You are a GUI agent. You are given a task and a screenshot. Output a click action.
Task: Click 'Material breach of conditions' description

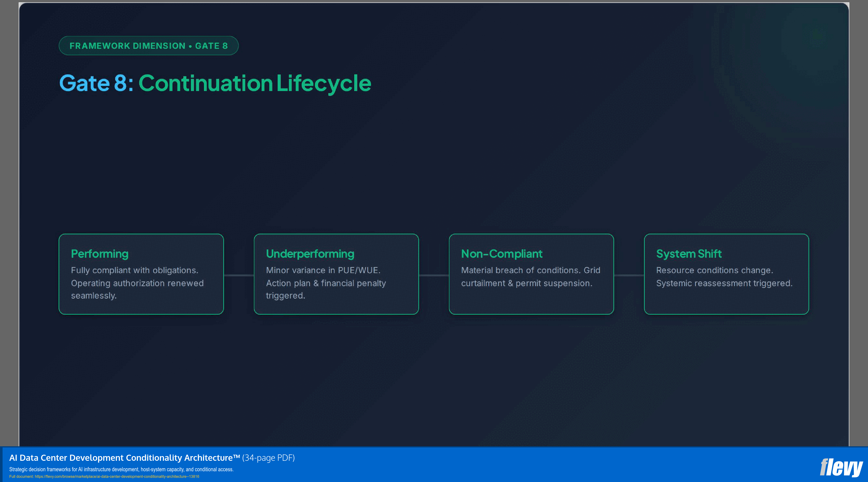coord(531,277)
